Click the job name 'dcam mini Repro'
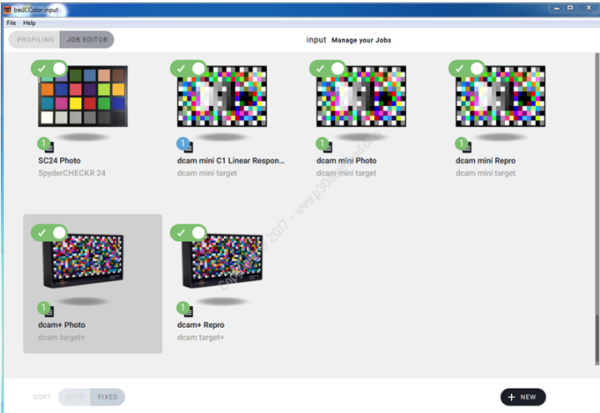 pos(486,161)
